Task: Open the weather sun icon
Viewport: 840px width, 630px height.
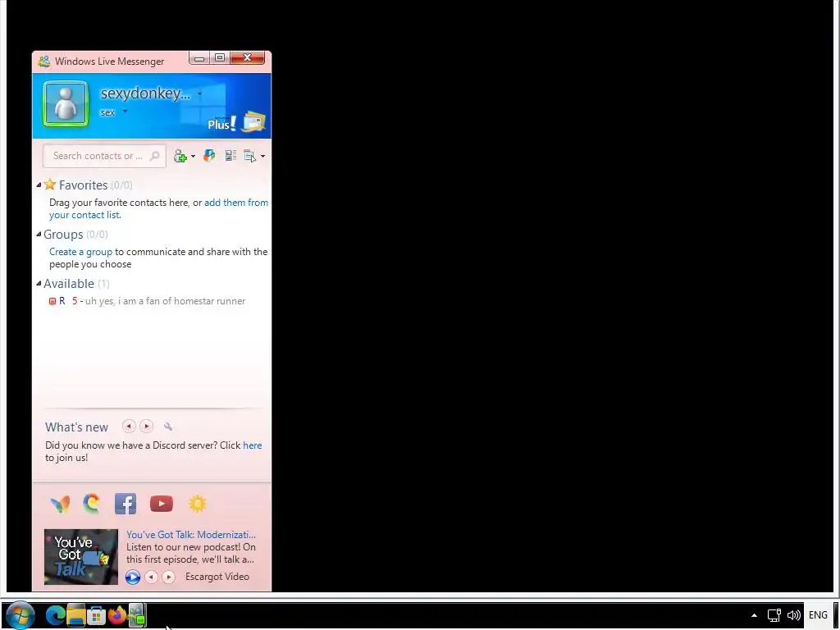Action: coord(197,504)
